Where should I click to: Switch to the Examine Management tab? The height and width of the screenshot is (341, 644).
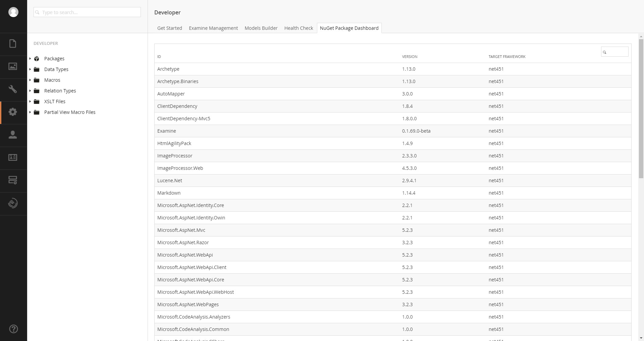pyautogui.click(x=213, y=28)
